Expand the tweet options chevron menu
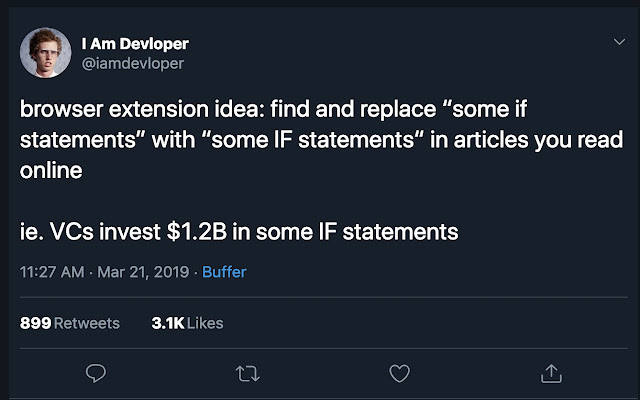This screenshot has height=400, width=640. [618, 44]
